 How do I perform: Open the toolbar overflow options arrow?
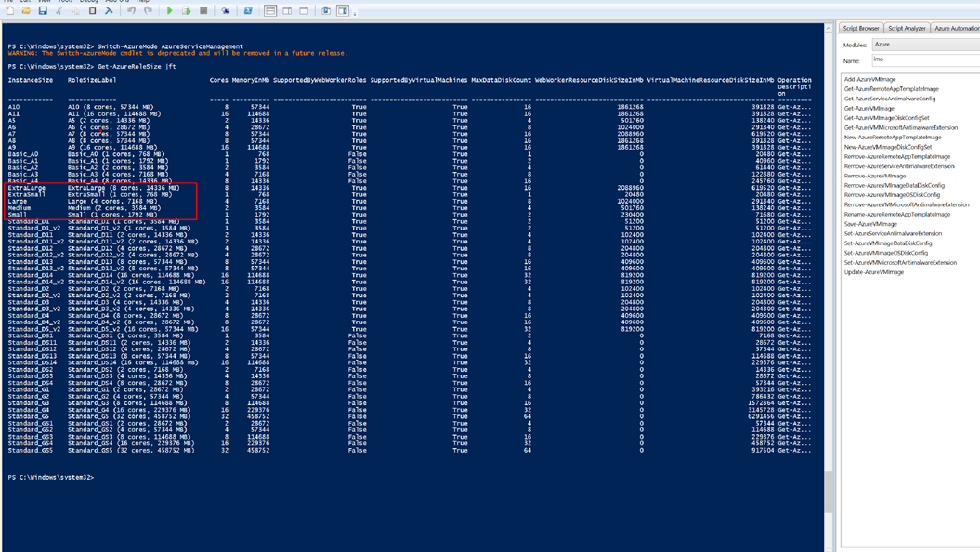click(354, 12)
